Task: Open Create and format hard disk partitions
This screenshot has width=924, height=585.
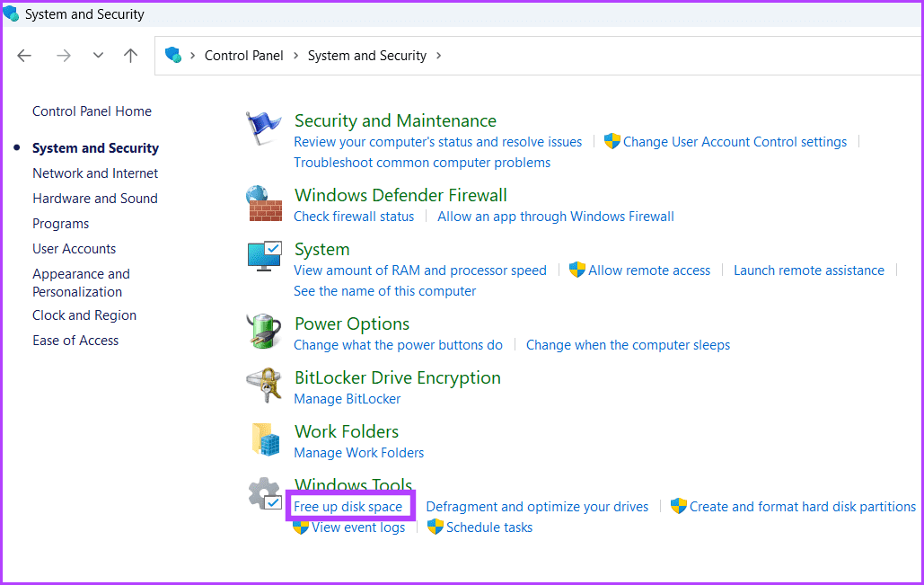Action: (x=803, y=507)
